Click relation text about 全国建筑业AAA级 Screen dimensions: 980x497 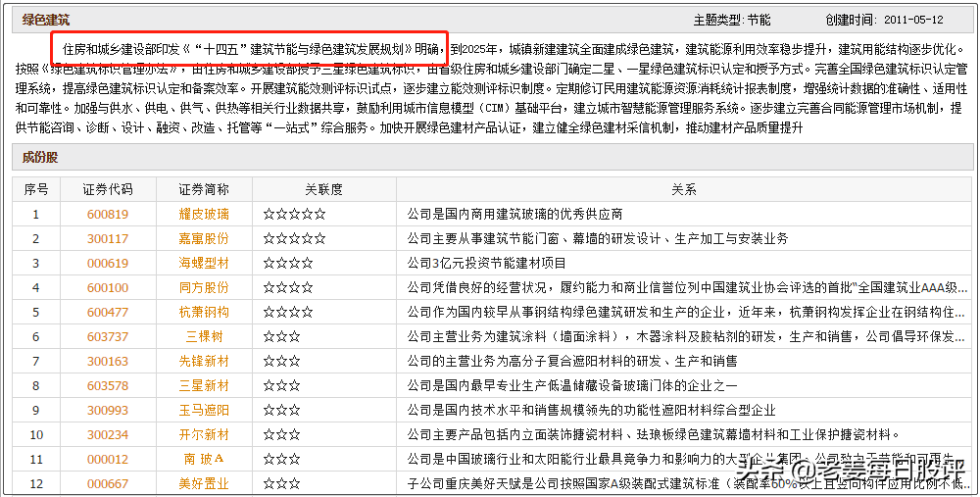coord(688,288)
